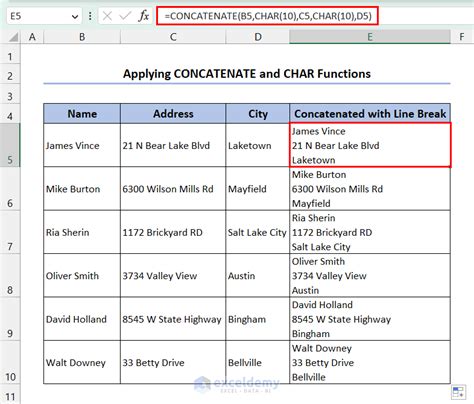Select column B header

pyautogui.click(x=82, y=37)
